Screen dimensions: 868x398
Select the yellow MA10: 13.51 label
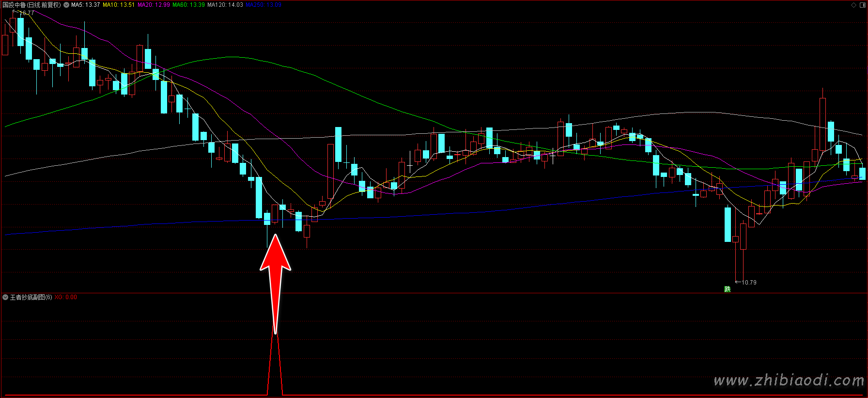(x=119, y=5)
